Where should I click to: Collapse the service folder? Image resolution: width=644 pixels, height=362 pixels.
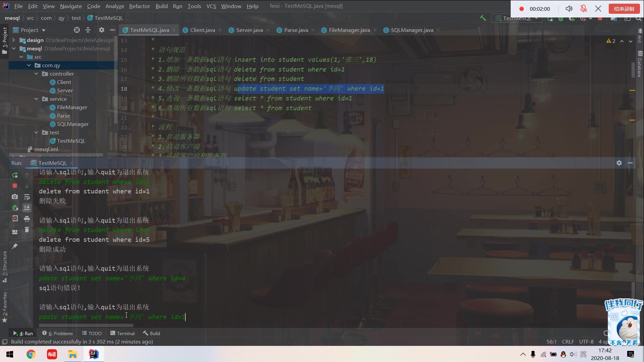tap(36, 99)
